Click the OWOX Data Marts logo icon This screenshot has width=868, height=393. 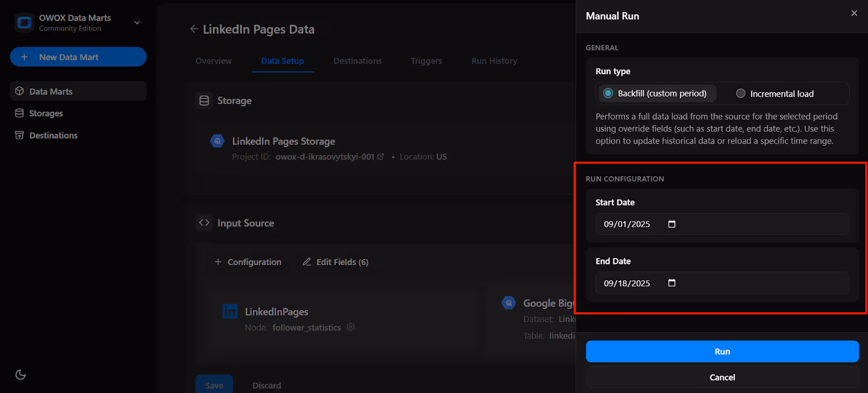tap(24, 23)
